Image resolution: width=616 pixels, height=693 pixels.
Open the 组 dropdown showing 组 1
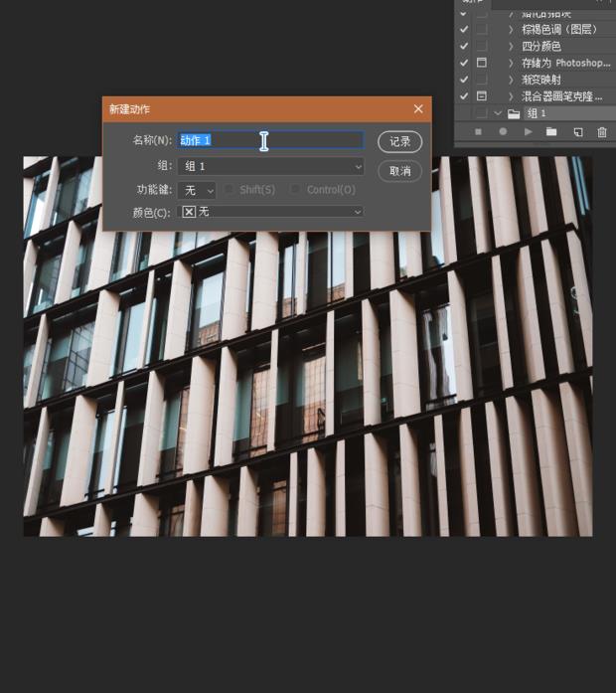pyautogui.click(x=271, y=167)
